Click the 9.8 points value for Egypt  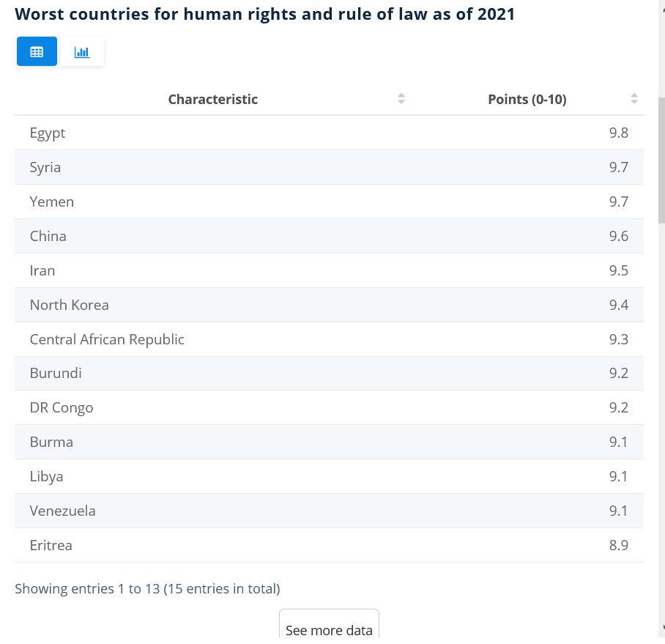point(619,133)
